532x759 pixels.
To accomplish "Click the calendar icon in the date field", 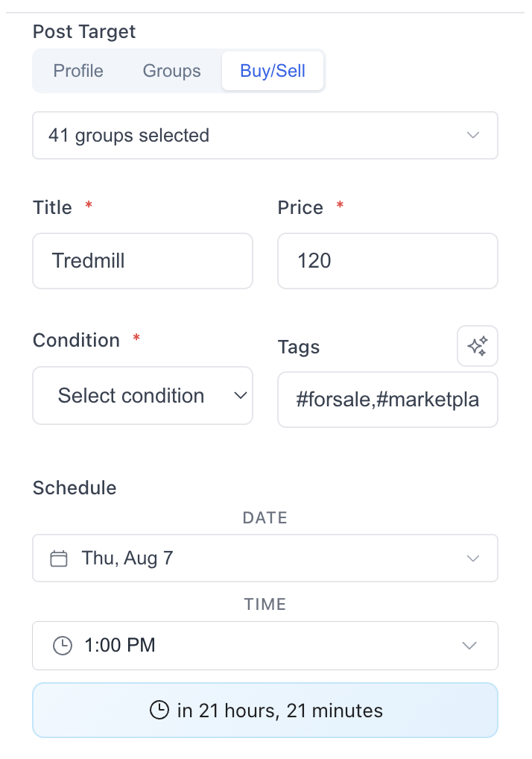I will point(59,558).
